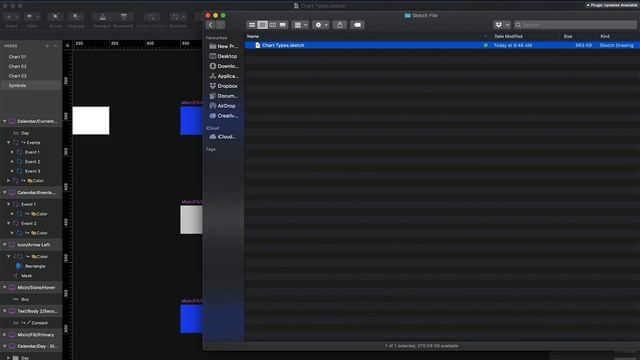Collapse the Mixin/State/Hover symbol group
This screenshot has height=360, width=640.
pyautogui.click(x=4, y=287)
